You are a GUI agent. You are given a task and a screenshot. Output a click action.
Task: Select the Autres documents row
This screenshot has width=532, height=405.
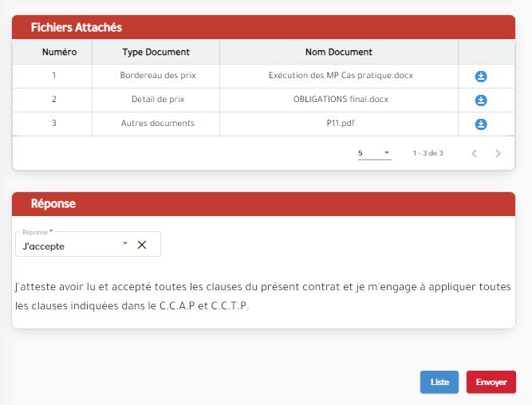tap(157, 124)
